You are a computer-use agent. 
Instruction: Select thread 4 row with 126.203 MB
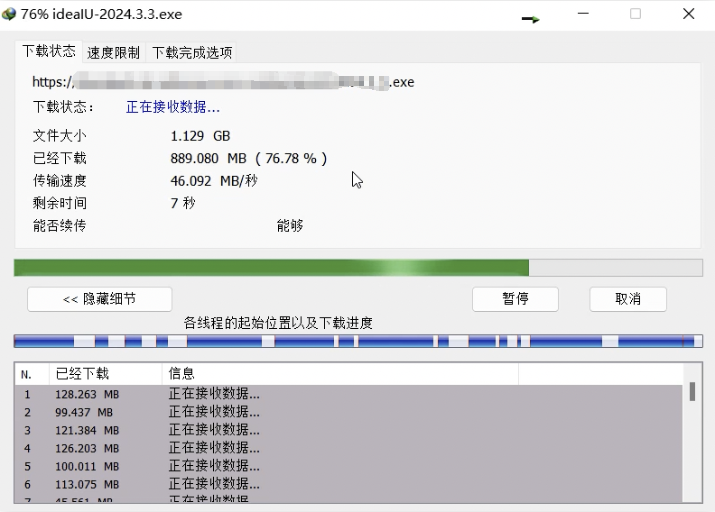200,448
